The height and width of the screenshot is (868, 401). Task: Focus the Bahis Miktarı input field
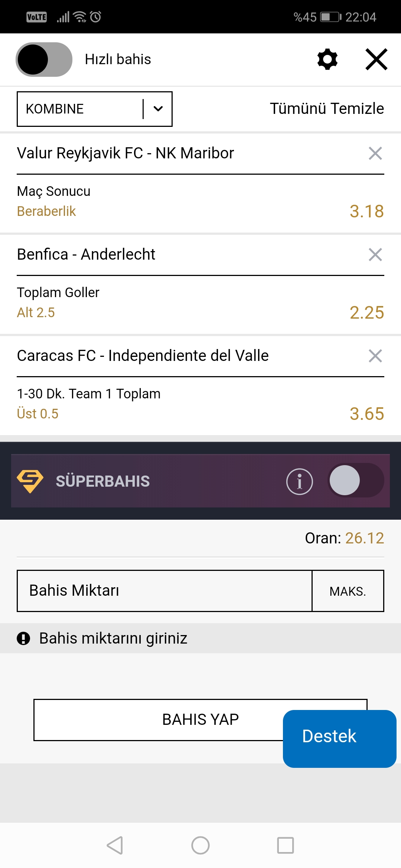tap(164, 591)
